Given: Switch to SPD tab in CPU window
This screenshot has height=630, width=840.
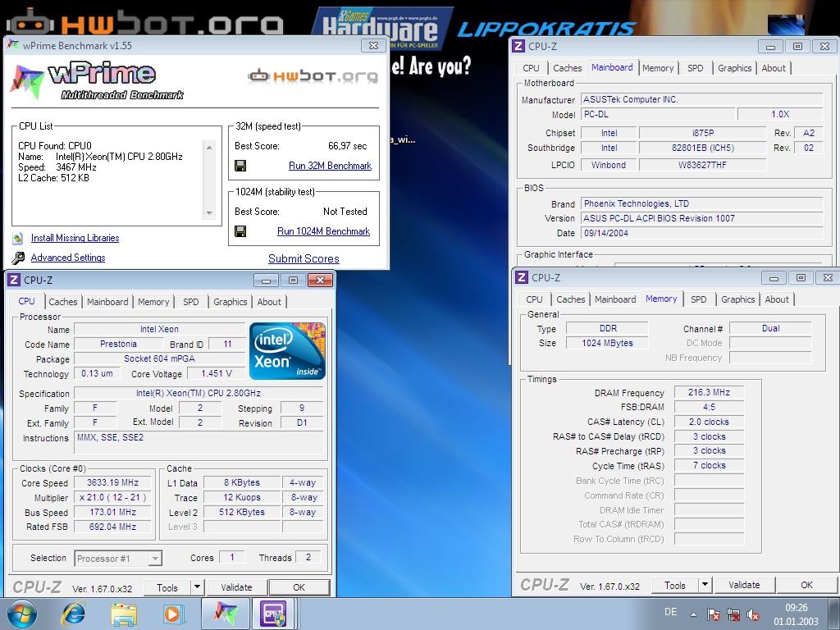Looking at the screenshot, I should click(x=190, y=302).
